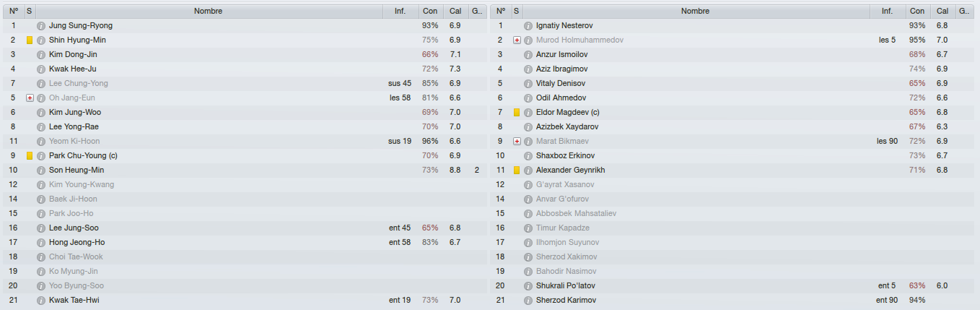This screenshot has width=980, height=310.
Task: Select yellow card icon for Shin Hyung-Min
Action: click(30, 40)
